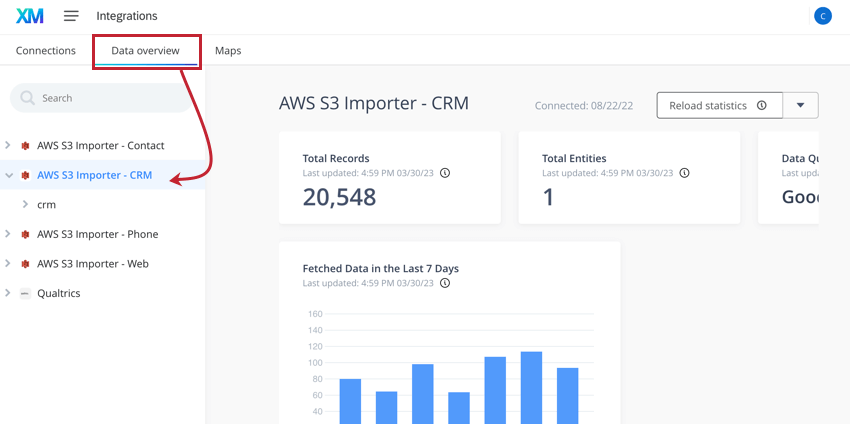Click info icon under Fetched Data heading

point(445,283)
